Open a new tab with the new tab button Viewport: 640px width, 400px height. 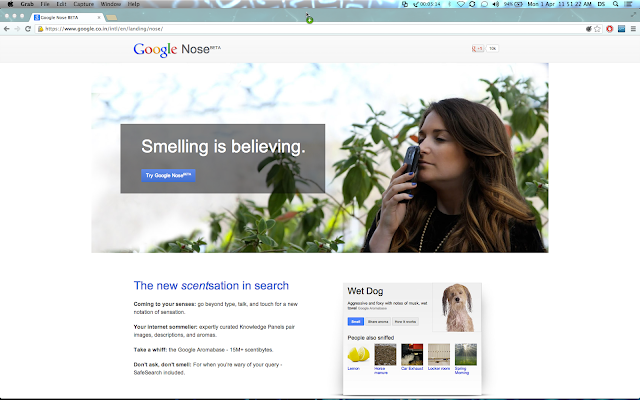[111, 18]
